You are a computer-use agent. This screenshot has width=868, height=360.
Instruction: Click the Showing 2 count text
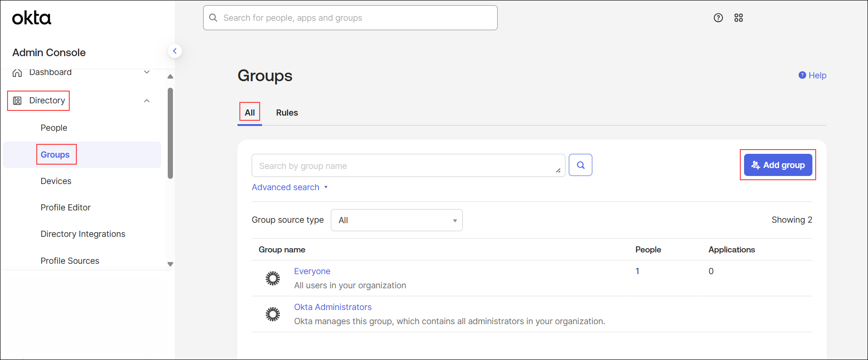pos(792,220)
